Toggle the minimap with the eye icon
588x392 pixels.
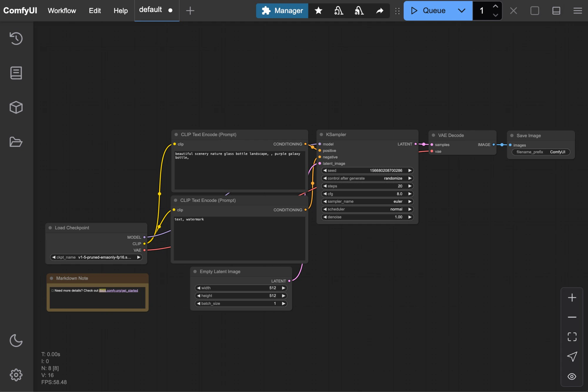(x=572, y=376)
